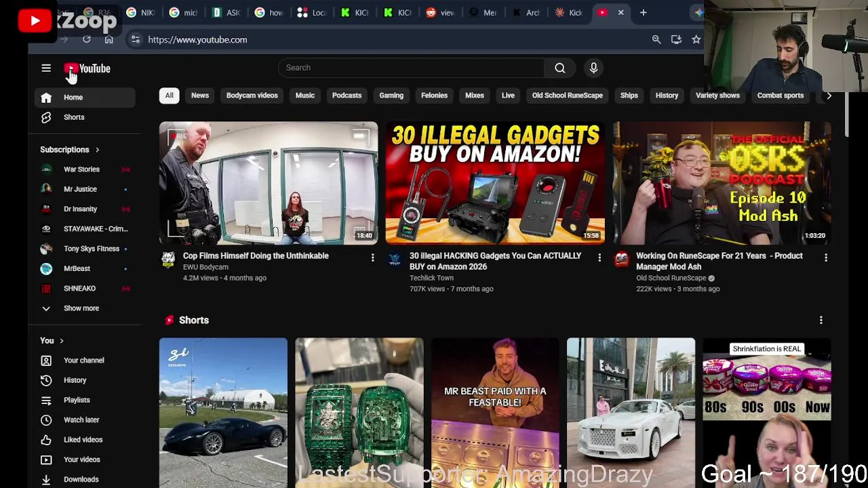Expand the You section arrow

coord(61,341)
